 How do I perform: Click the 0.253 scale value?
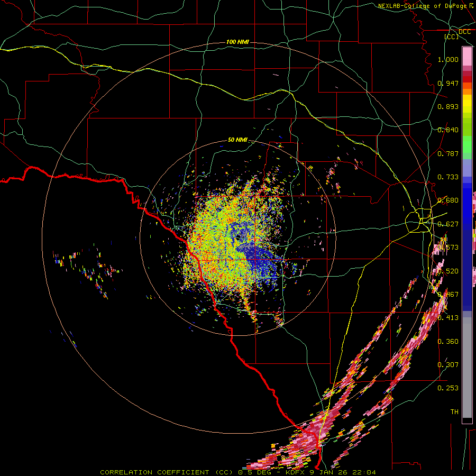[x=448, y=388]
